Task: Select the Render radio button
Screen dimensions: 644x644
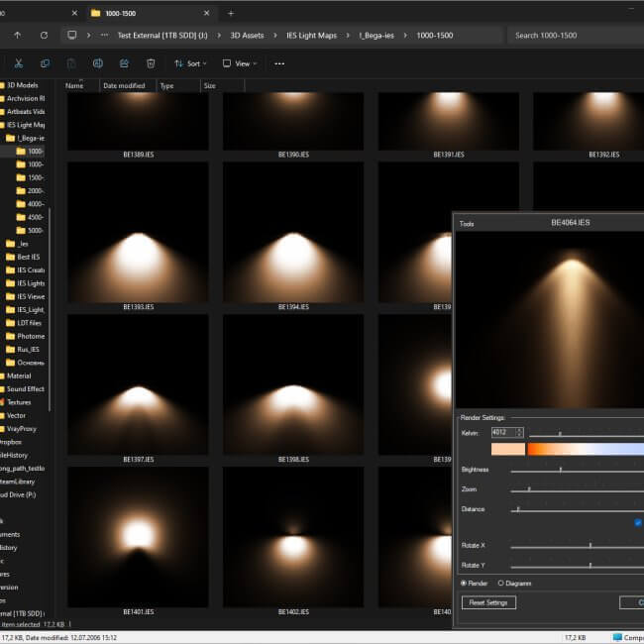Action: [464, 584]
